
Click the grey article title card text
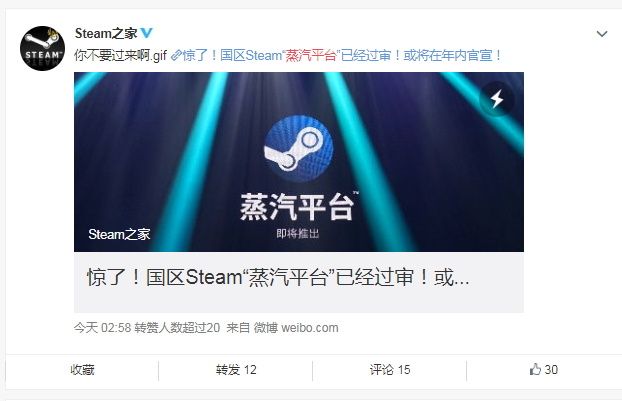pos(278,277)
